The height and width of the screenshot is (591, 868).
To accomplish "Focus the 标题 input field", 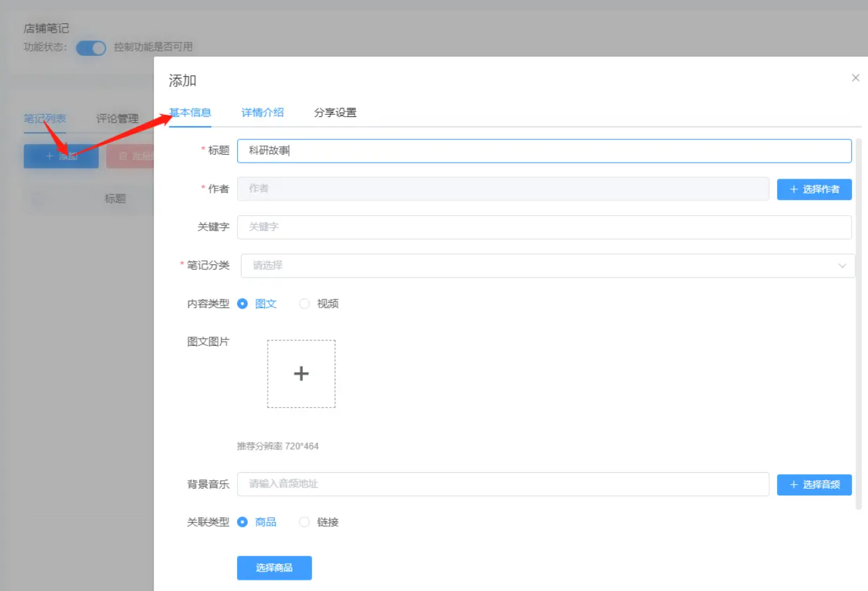I will pos(543,151).
